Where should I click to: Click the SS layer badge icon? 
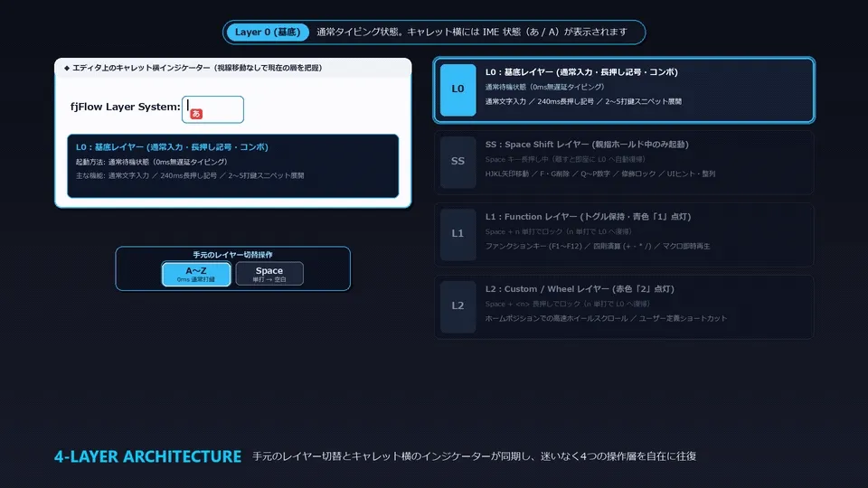(x=458, y=162)
